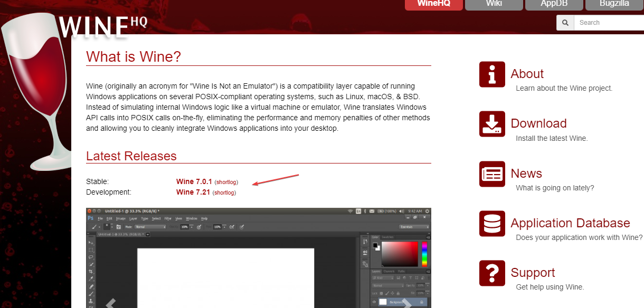Click the "What is Wine?" heading

(x=134, y=57)
